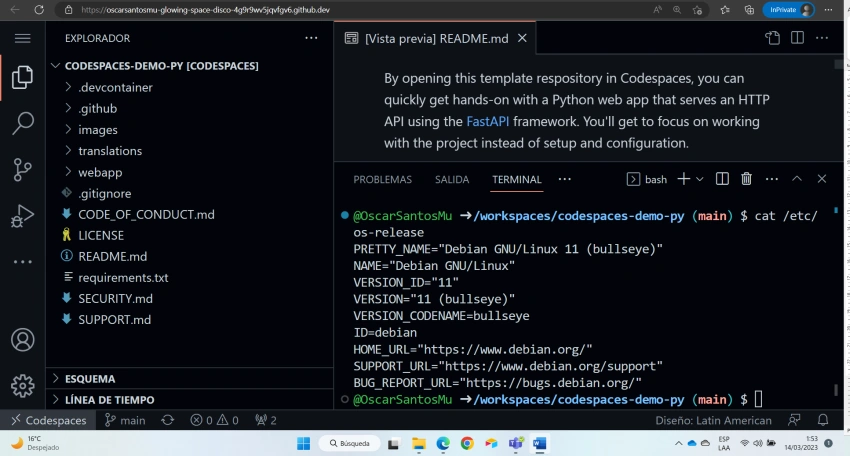Open Word from the taskbar
The image size is (850, 456).
coord(539,444)
